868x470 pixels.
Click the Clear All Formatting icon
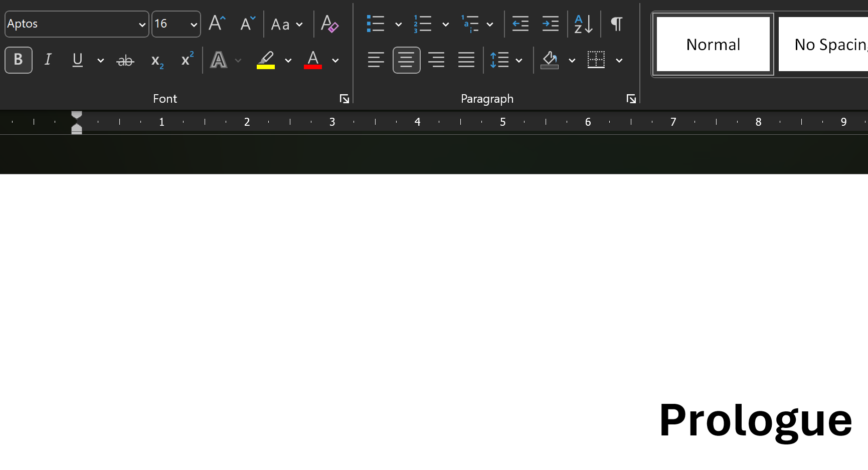pyautogui.click(x=329, y=24)
